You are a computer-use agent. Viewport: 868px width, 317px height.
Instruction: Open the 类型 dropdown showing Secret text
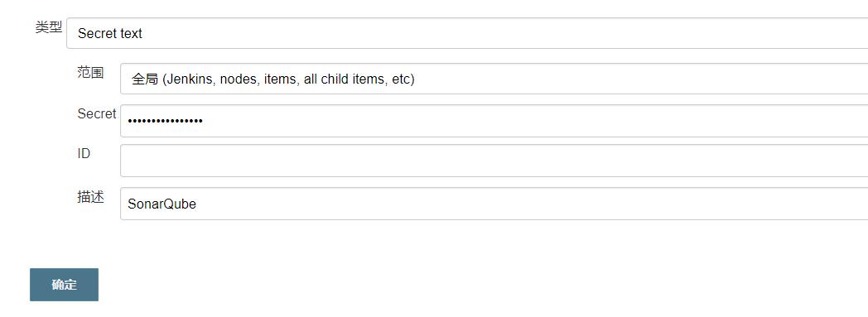(467, 33)
